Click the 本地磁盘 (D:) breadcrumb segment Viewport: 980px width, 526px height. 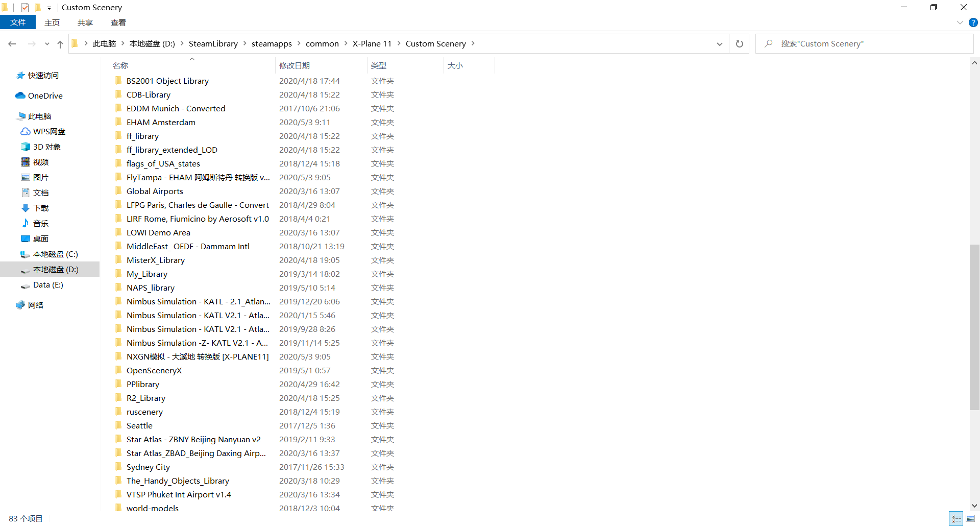(x=152, y=44)
